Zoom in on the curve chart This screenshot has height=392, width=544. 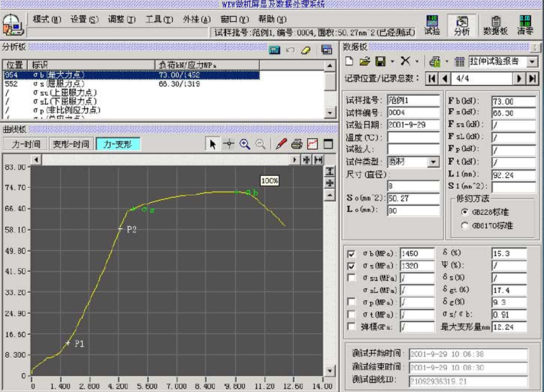[245, 144]
